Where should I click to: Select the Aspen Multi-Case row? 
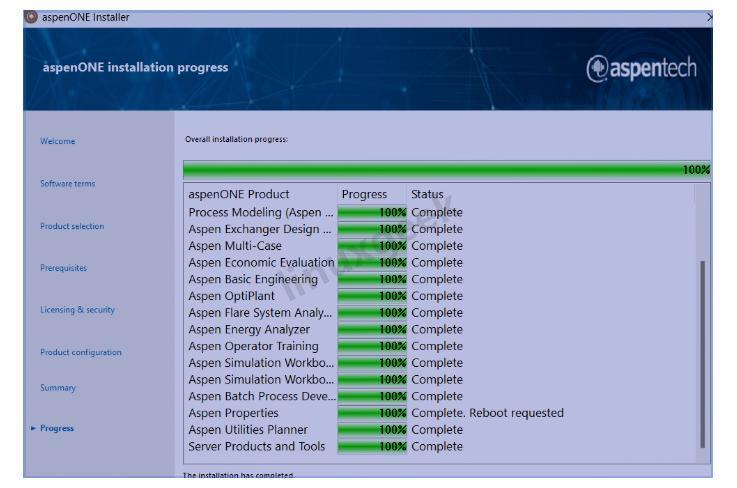coord(439,246)
